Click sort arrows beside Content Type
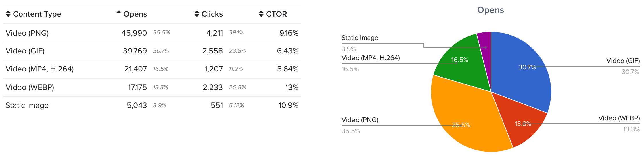This screenshot has width=644, height=155. [8, 14]
